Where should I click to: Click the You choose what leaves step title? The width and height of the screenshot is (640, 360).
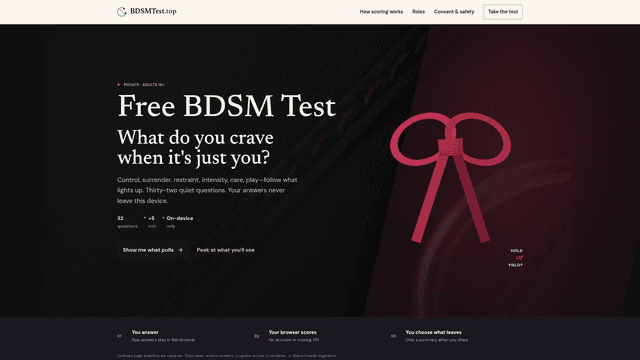(433, 332)
